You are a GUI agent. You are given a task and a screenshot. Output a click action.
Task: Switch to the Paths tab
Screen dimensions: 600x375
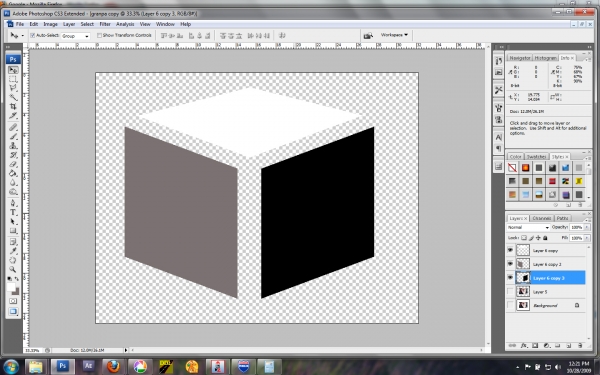(562, 218)
